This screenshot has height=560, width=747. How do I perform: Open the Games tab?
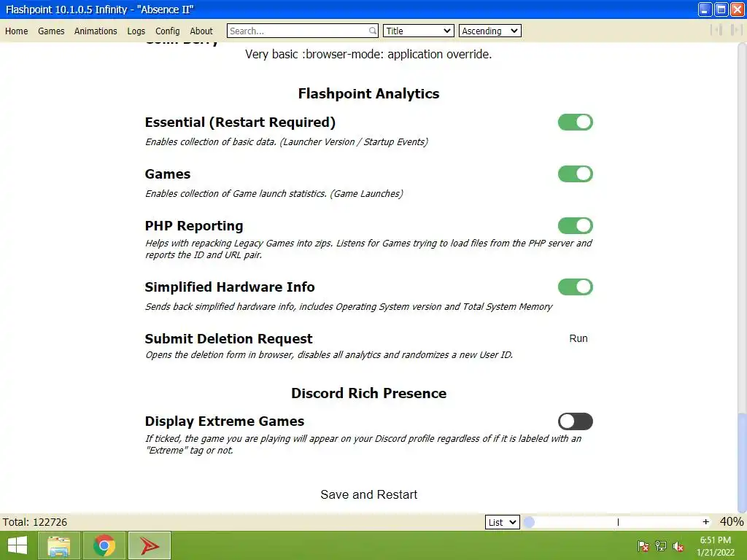(x=51, y=31)
